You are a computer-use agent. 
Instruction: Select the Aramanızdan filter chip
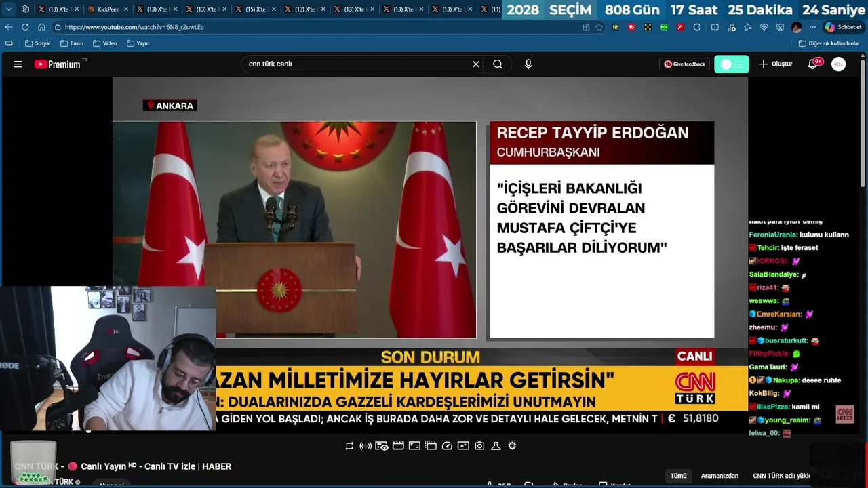tap(719, 476)
